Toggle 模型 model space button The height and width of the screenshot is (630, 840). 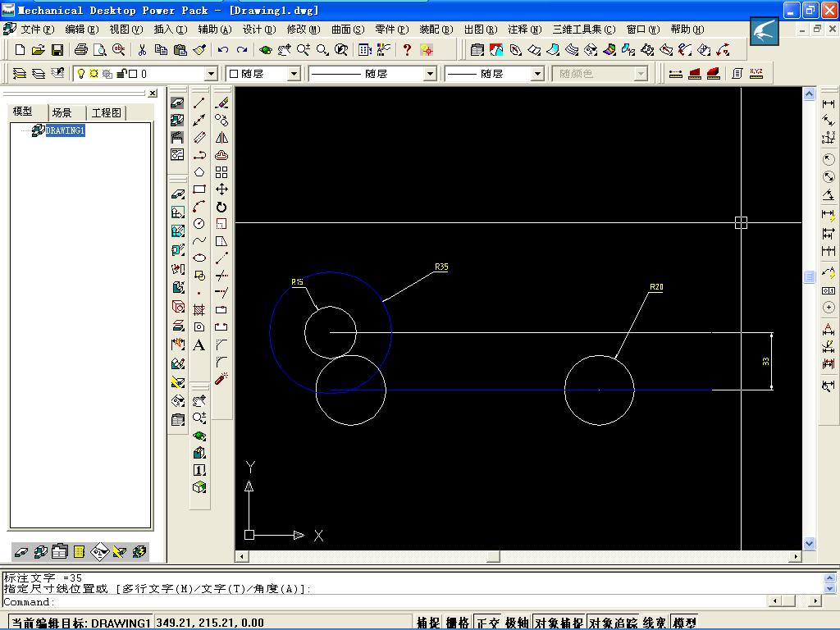click(684, 623)
